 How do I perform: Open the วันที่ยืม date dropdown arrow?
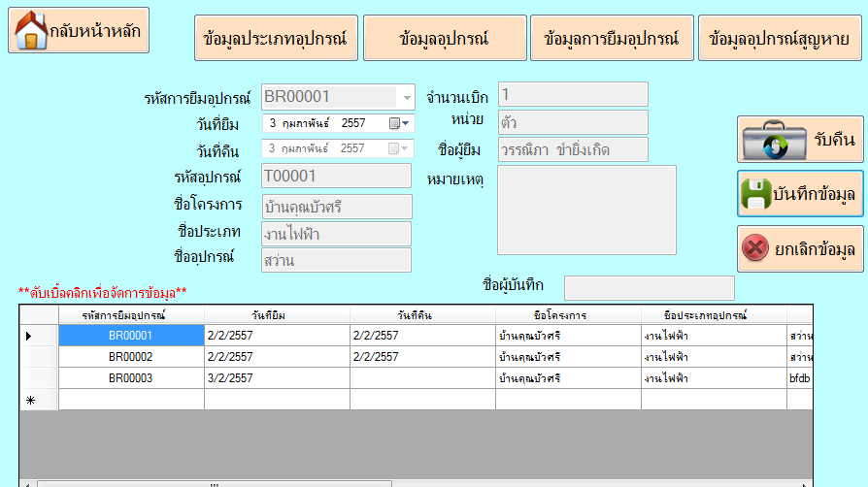(x=407, y=123)
